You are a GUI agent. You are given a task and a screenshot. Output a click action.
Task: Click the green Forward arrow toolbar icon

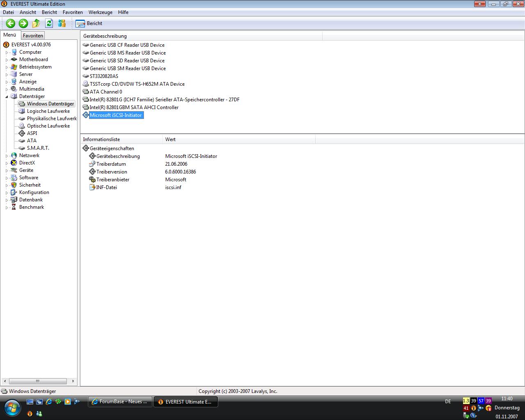(23, 23)
